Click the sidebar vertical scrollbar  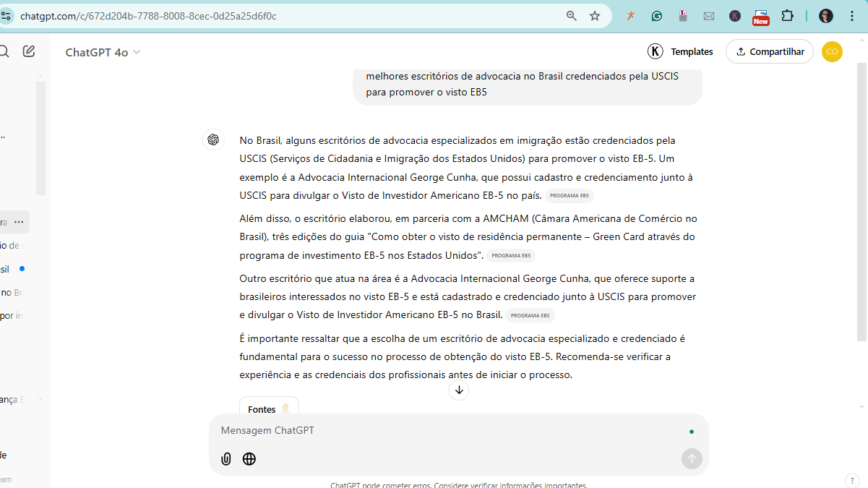[41, 137]
